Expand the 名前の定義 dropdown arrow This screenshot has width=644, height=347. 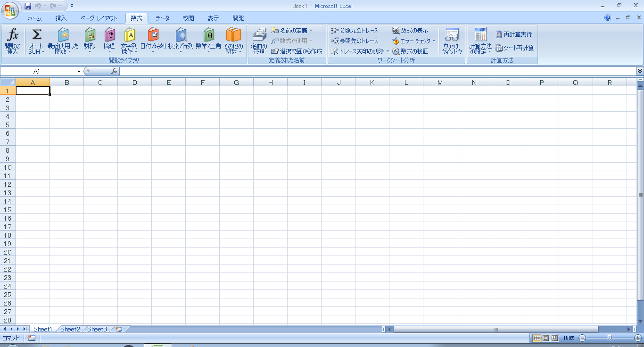311,31
